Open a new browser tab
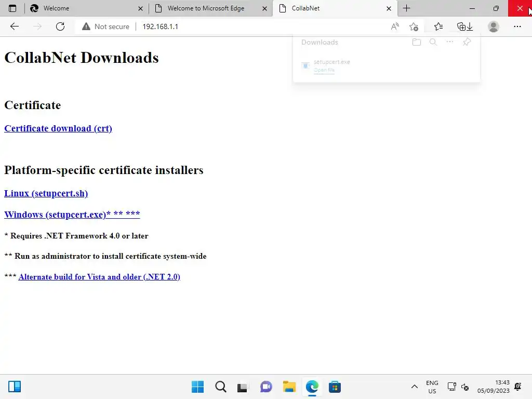The height and width of the screenshot is (399, 532). pos(406,8)
